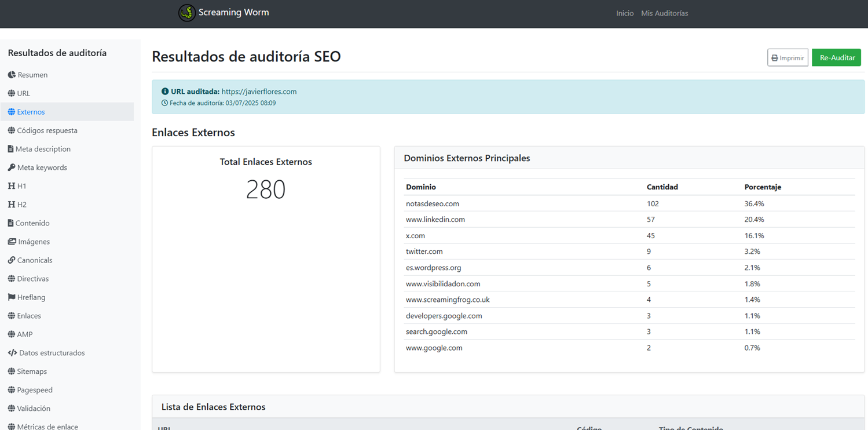Click the globe icon beside Directivas
This screenshot has width=868, height=430.
click(x=12, y=279)
